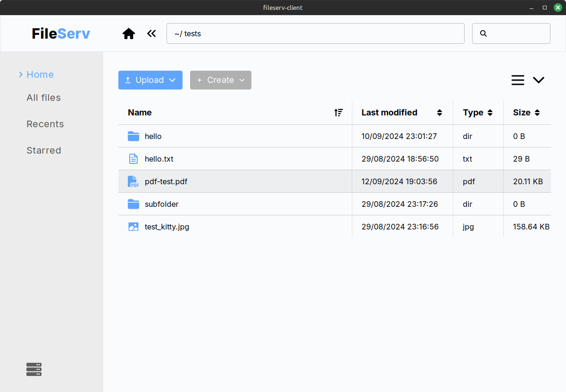Open the subfolder directory entry
Viewport: 566px width, 392px height.
pyautogui.click(x=161, y=204)
